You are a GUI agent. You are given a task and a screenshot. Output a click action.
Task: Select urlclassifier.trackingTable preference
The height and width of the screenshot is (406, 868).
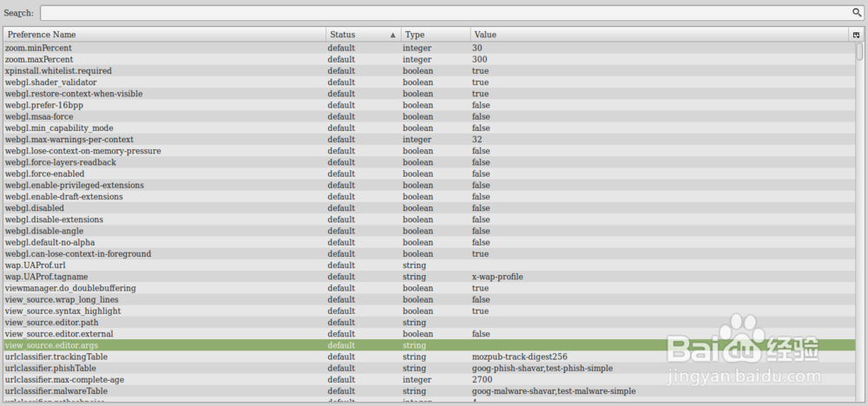429,357
